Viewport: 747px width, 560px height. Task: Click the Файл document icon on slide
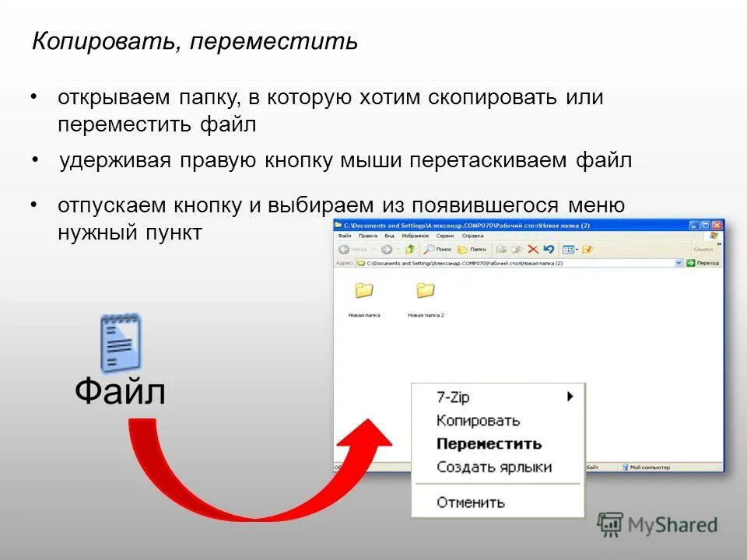[x=121, y=342]
